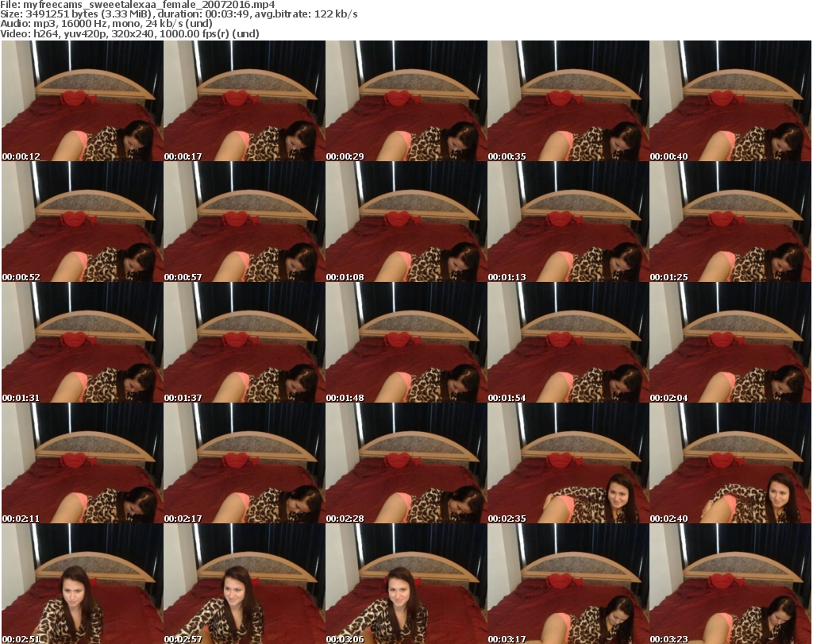Select the thumbnail timestamped 00:02:57
Image resolution: width=813 pixels, height=644 pixels.
245,584
